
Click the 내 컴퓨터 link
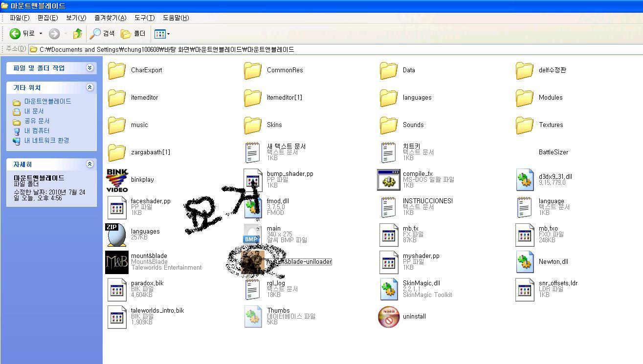37,130
